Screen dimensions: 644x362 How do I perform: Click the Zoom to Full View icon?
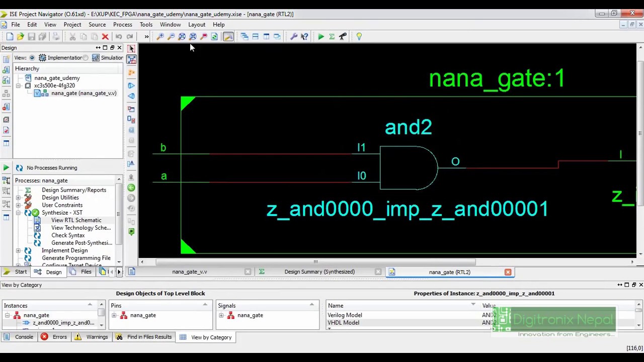[x=182, y=36]
